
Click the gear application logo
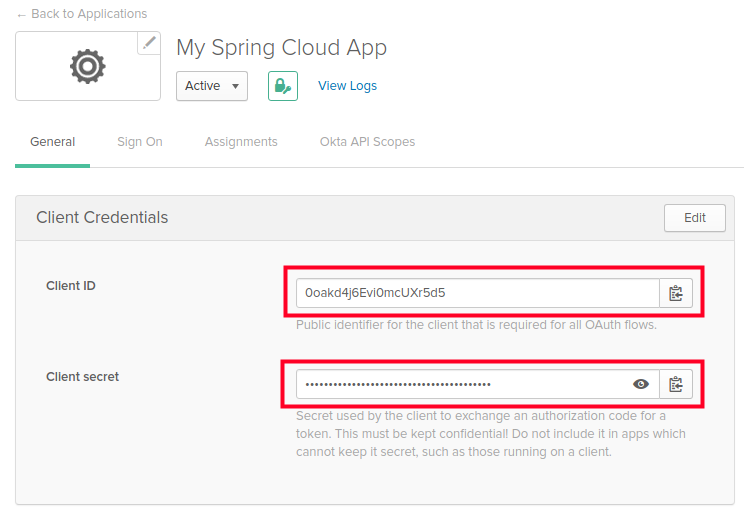click(87, 66)
